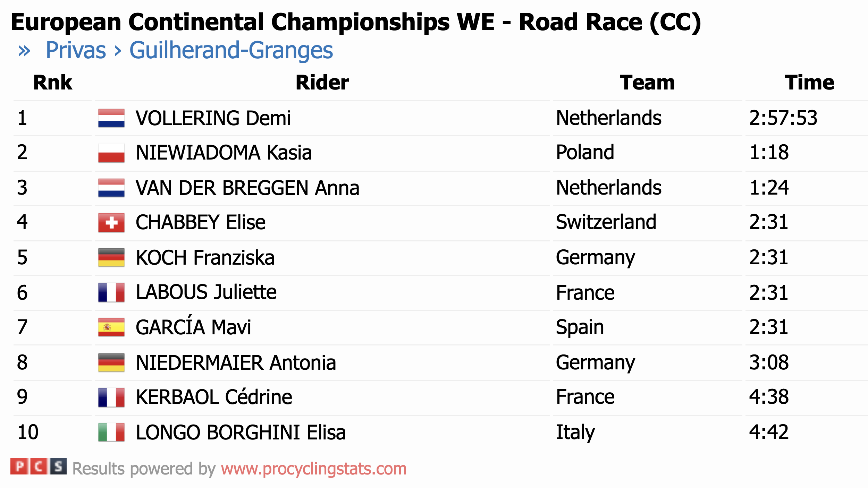Click the Netherlands flag beside Vollering Demi
Screen dimensions: 868x488
[111, 118]
